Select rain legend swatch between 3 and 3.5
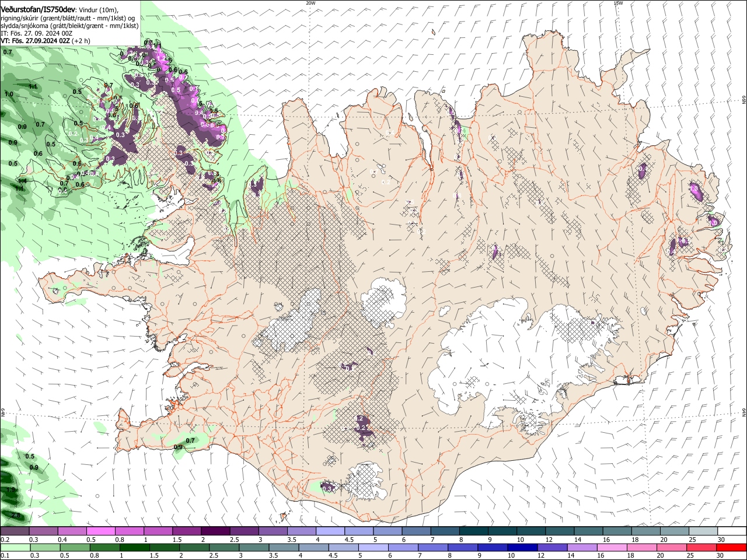Viewport: 747px width, 560px height. tap(254, 547)
